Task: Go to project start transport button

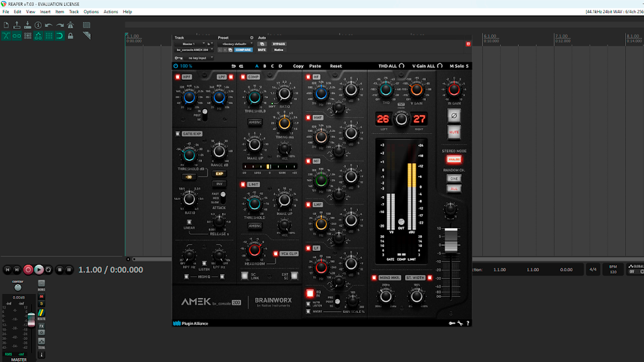Action: coord(8,270)
